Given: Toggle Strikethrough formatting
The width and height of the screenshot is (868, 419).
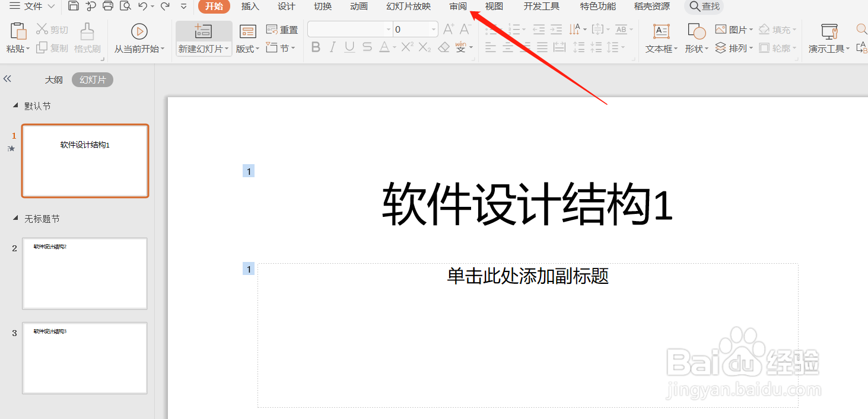Looking at the screenshot, I should (x=367, y=47).
